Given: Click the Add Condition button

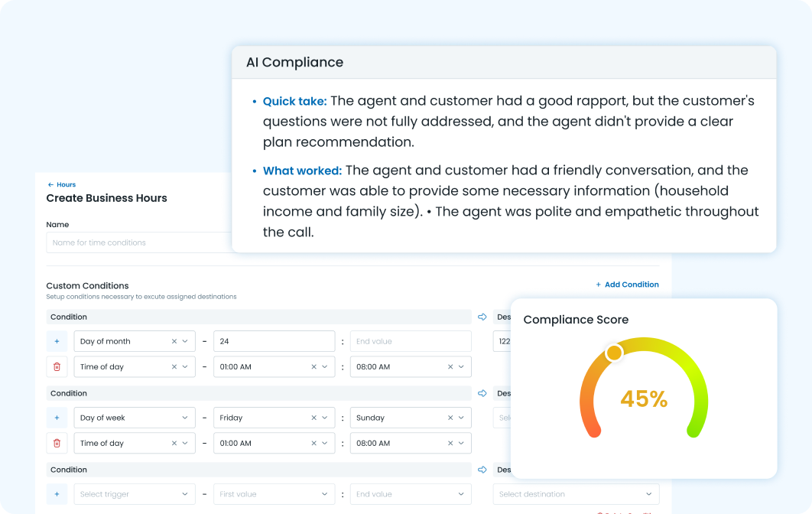Looking at the screenshot, I should click(627, 285).
